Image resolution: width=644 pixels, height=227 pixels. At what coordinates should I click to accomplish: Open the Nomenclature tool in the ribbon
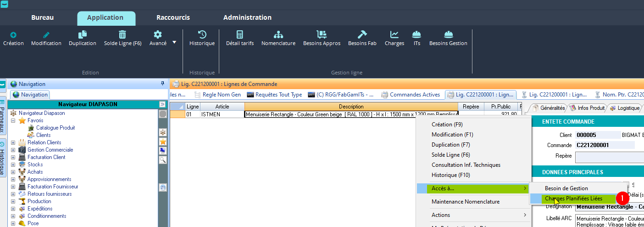click(278, 35)
